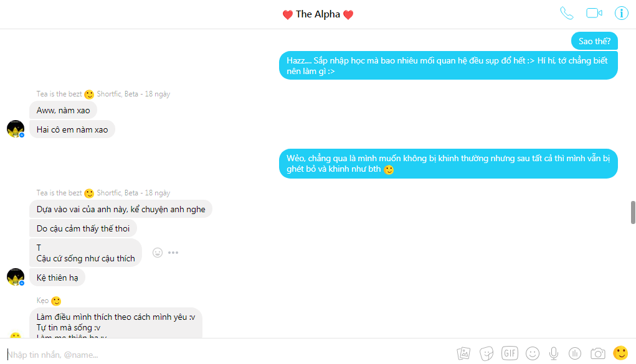Viewport: 636px width, 364px height.
Task: Send the smiley face quick emoji
Action: click(620, 353)
